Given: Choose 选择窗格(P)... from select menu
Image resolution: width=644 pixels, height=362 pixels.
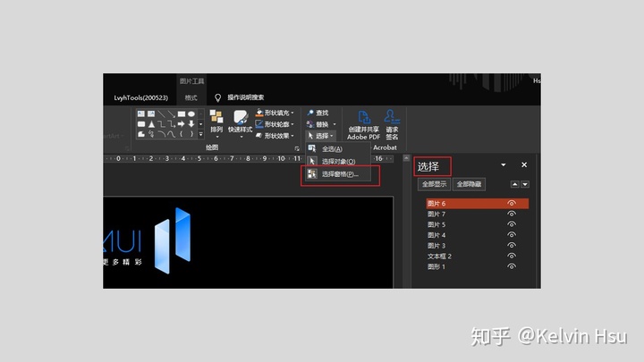Looking at the screenshot, I should (338, 174).
